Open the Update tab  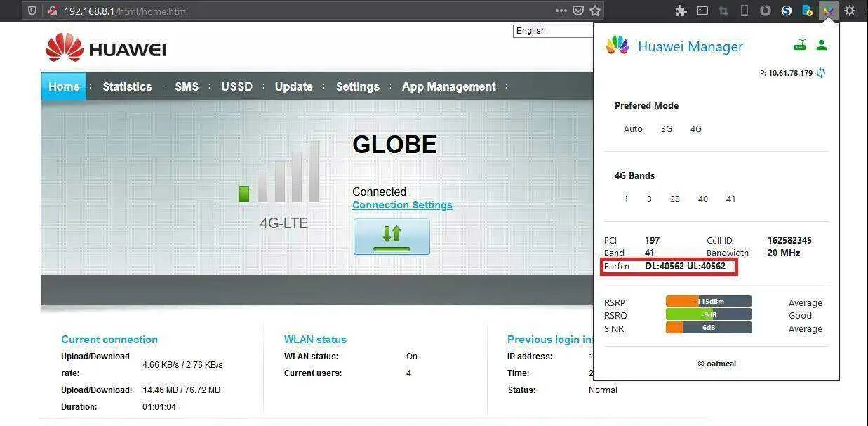(293, 86)
